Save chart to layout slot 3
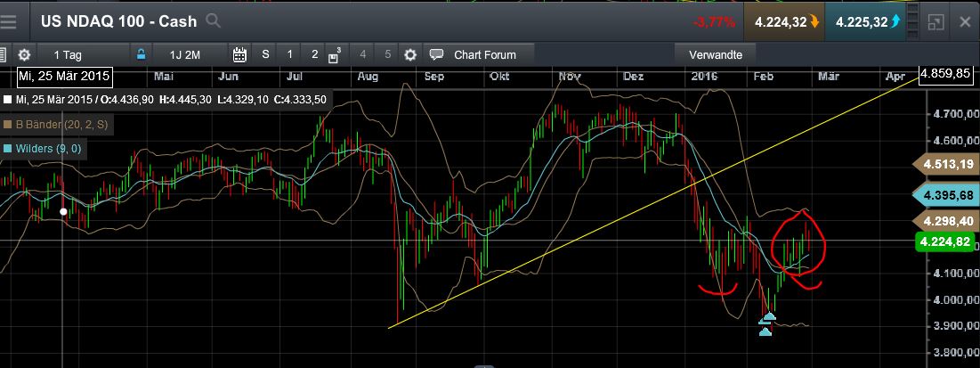 (335, 55)
